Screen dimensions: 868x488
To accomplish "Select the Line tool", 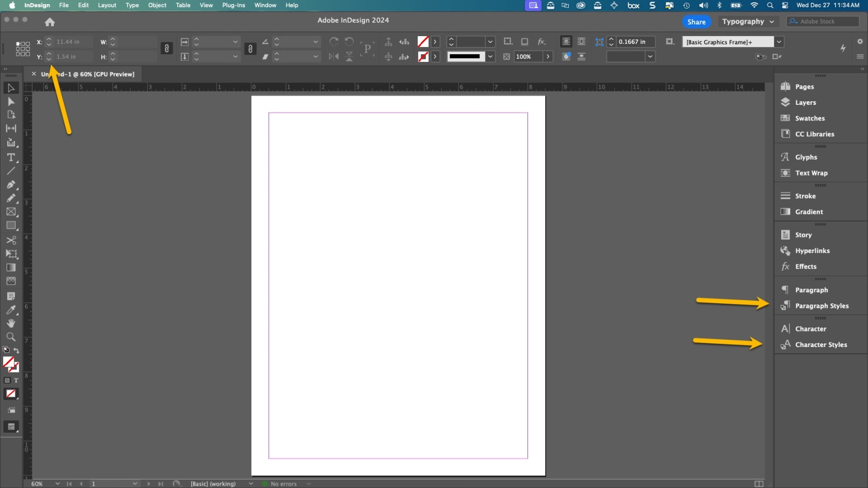I will (x=11, y=170).
